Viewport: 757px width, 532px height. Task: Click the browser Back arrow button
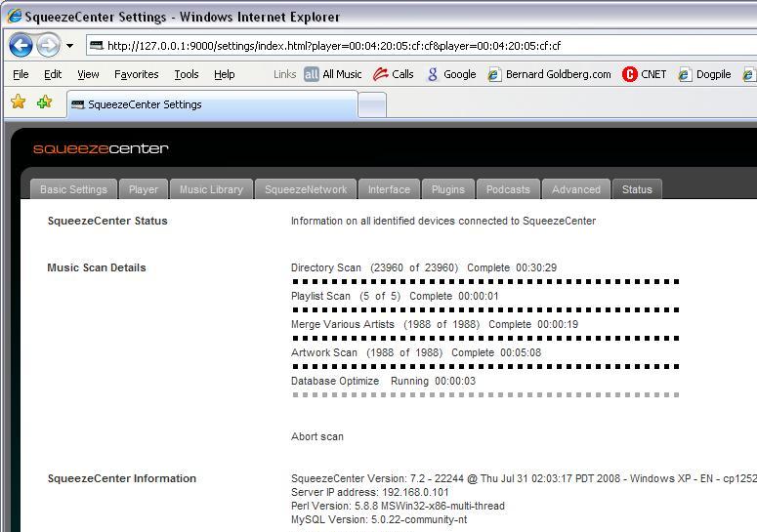pos(21,45)
